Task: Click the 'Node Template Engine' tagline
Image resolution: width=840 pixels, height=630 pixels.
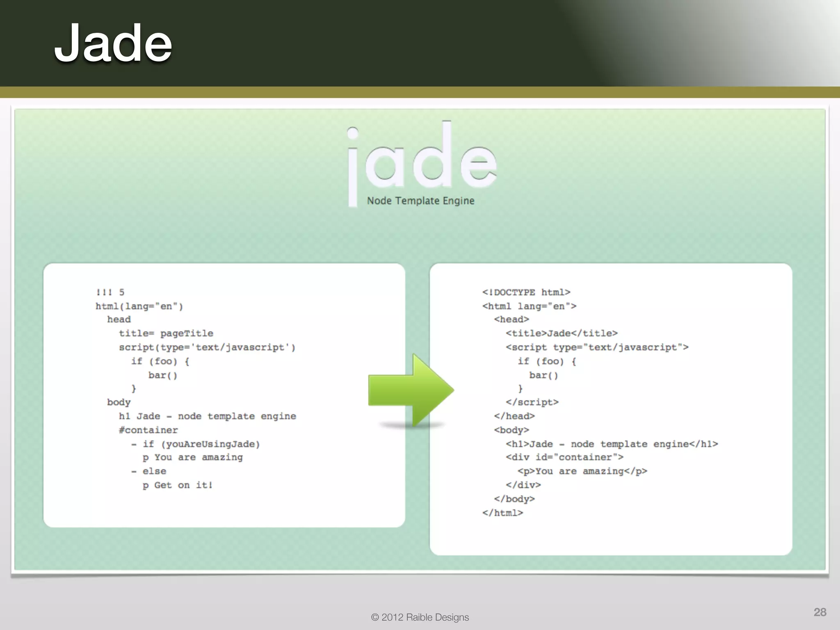Action: point(421,201)
